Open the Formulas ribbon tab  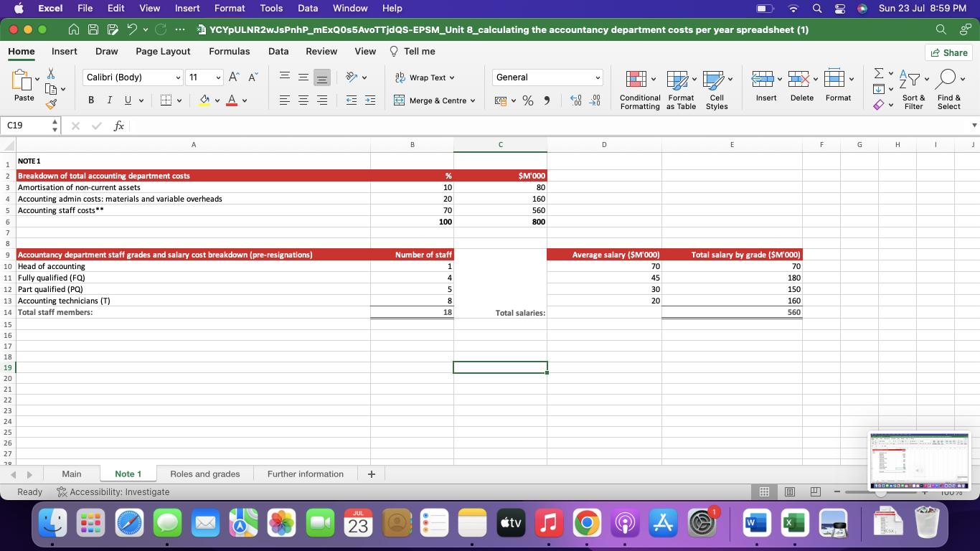click(229, 52)
